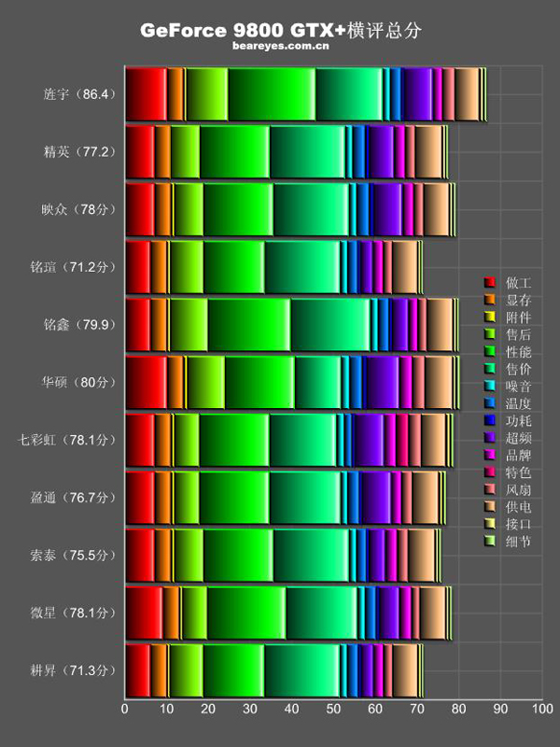This screenshot has height=747, width=560.
Task: Open the beareyes.com.cn link under the title
Action: click(281, 46)
